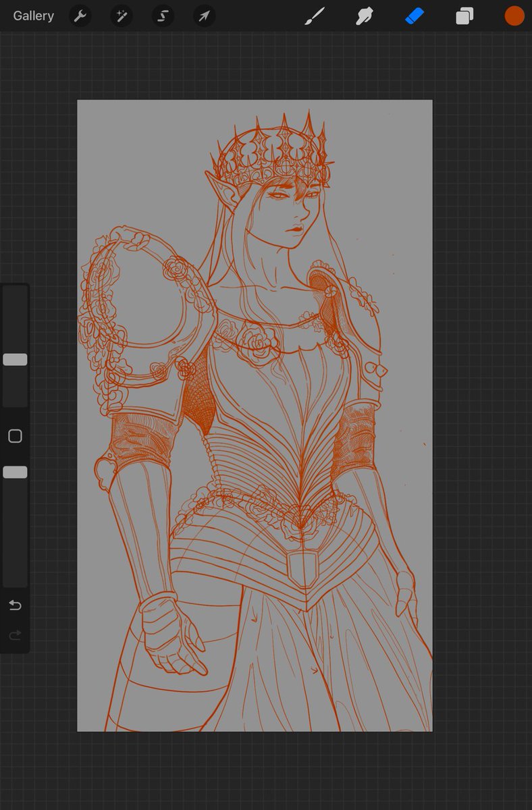Undo the last stroke

(15, 605)
